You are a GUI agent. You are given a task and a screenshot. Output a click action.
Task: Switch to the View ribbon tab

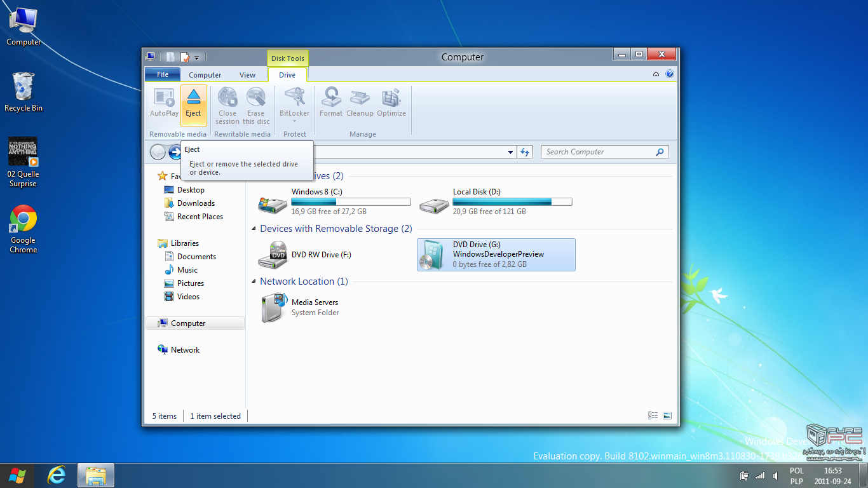coord(247,75)
